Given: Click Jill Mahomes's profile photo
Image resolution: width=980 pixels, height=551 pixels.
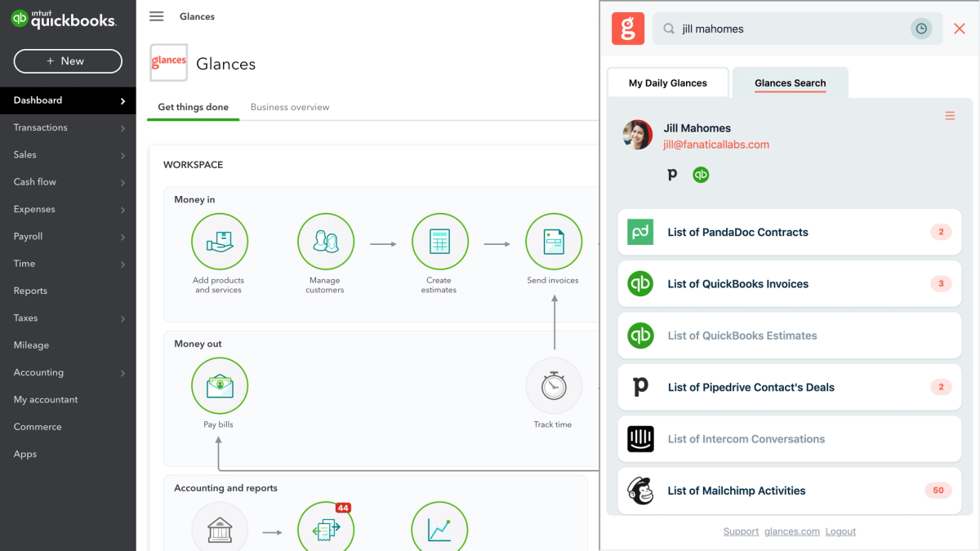Looking at the screenshot, I should point(638,135).
